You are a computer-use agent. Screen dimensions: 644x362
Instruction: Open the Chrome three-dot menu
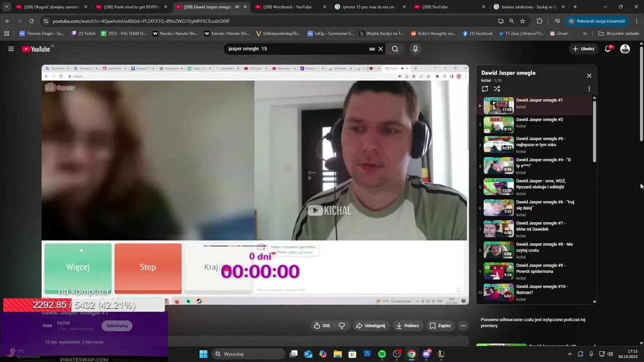(x=637, y=21)
